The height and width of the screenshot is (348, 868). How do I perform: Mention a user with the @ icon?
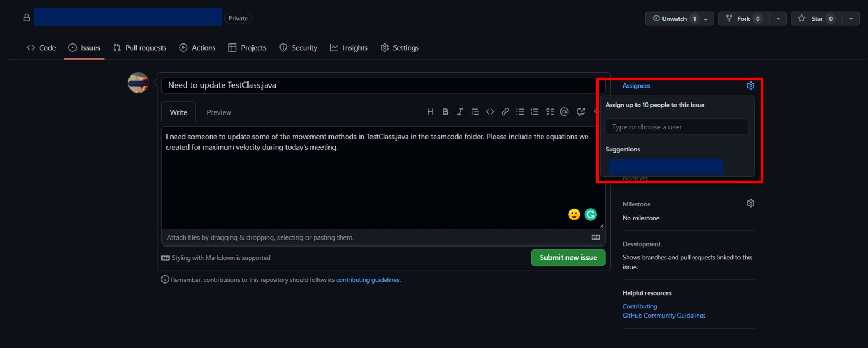pyautogui.click(x=564, y=112)
